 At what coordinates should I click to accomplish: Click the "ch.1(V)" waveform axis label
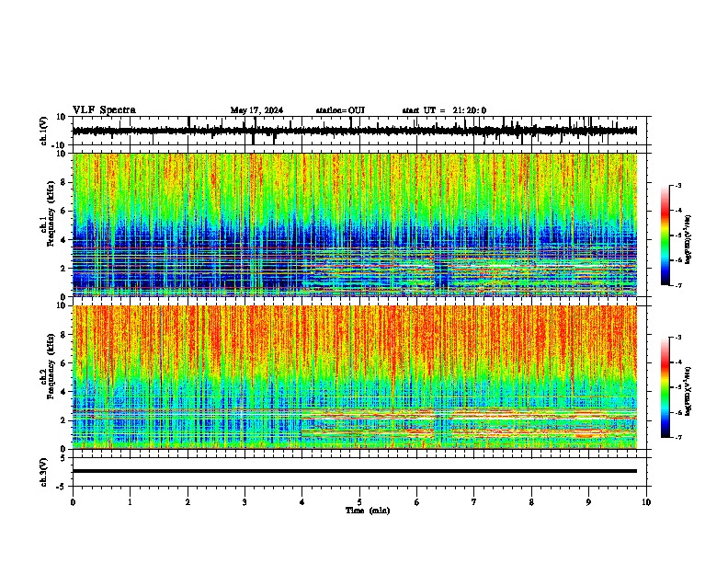tap(43, 131)
